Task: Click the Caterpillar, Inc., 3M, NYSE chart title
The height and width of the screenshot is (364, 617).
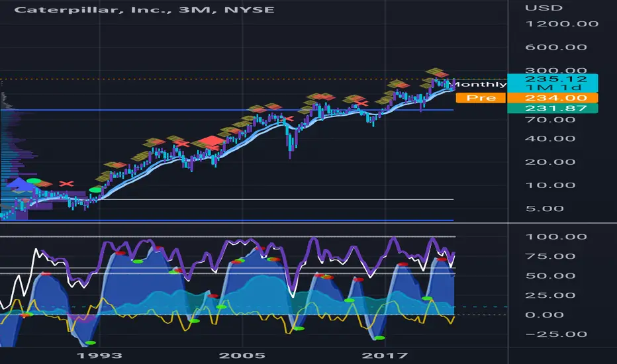Action: (x=144, y=9)
